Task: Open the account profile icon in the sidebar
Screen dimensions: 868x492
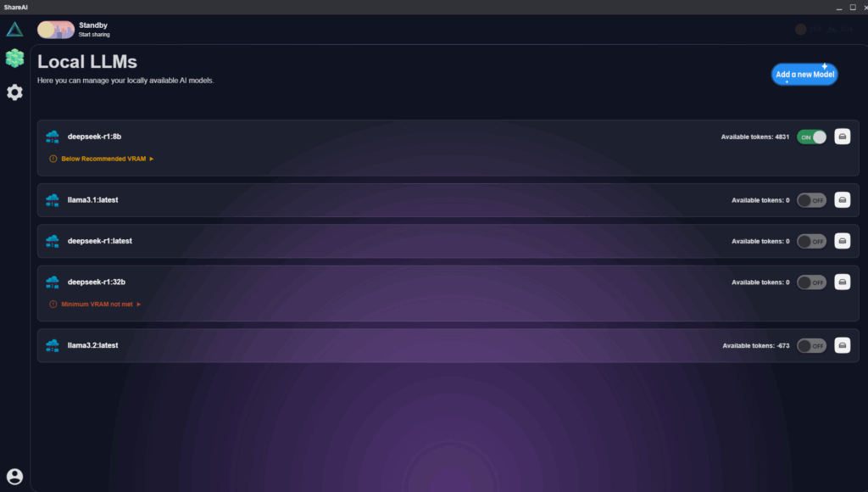Action: tap(15, 477)
